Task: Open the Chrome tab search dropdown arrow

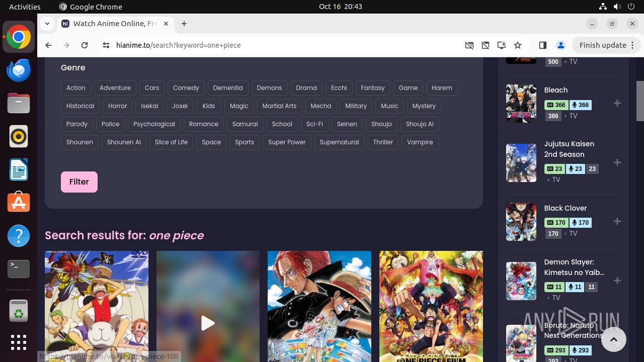Action: tap(47, 24)
